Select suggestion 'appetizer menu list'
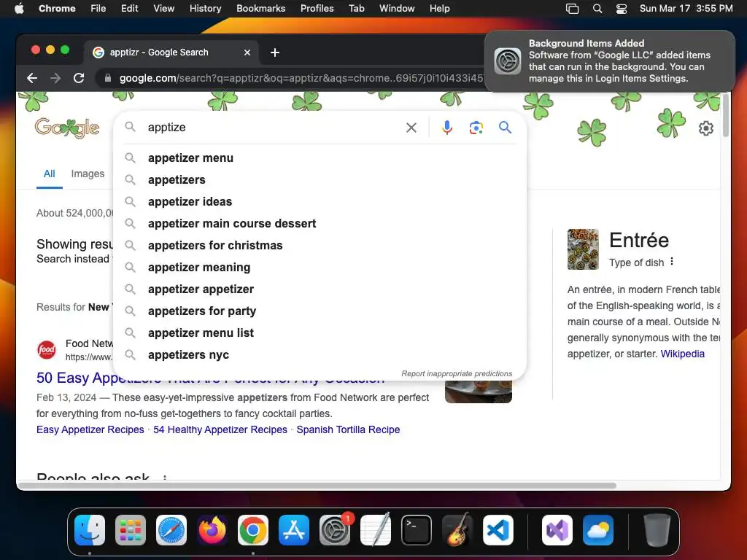 (320, 333)
